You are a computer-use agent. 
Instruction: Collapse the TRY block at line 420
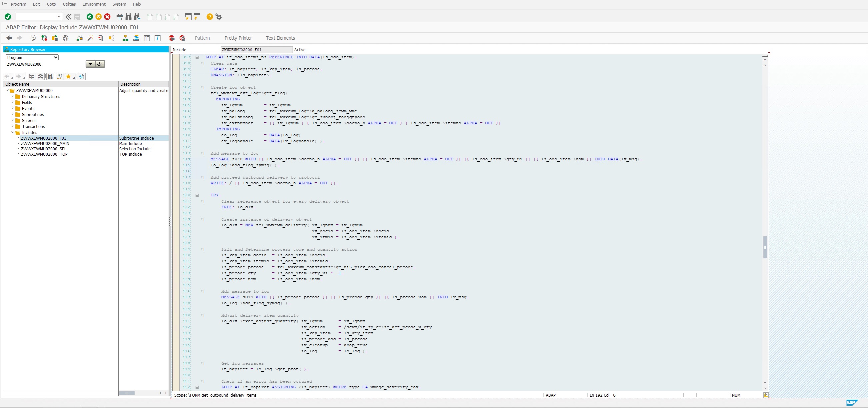(x=197, y=195)
